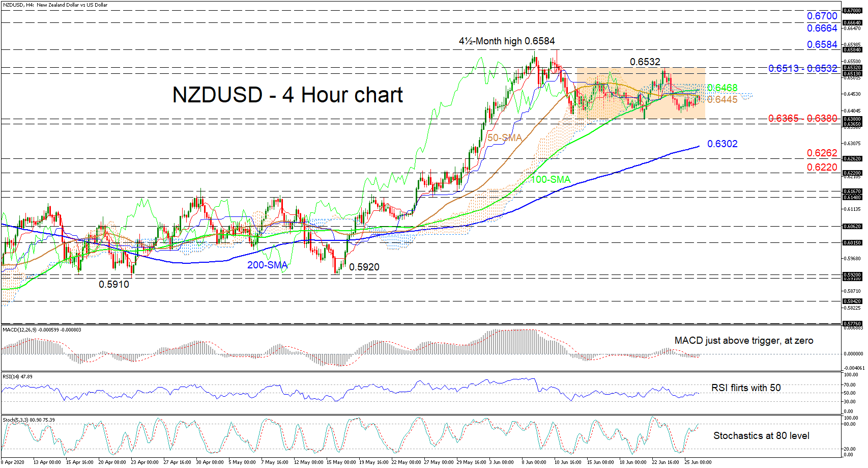The height and width of the screenshot is (468, 868).
Task: Select the 0.6700 resistance level label
Action: pos(822,16)
